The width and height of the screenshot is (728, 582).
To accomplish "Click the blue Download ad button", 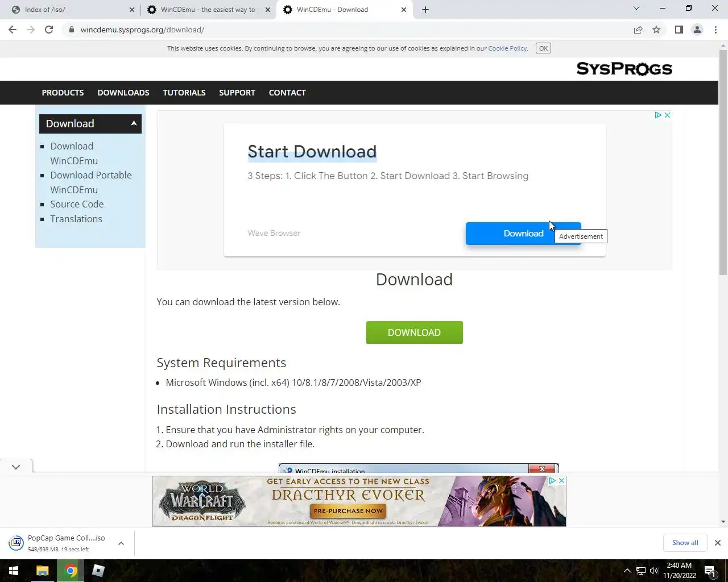I will pos(523,234).
